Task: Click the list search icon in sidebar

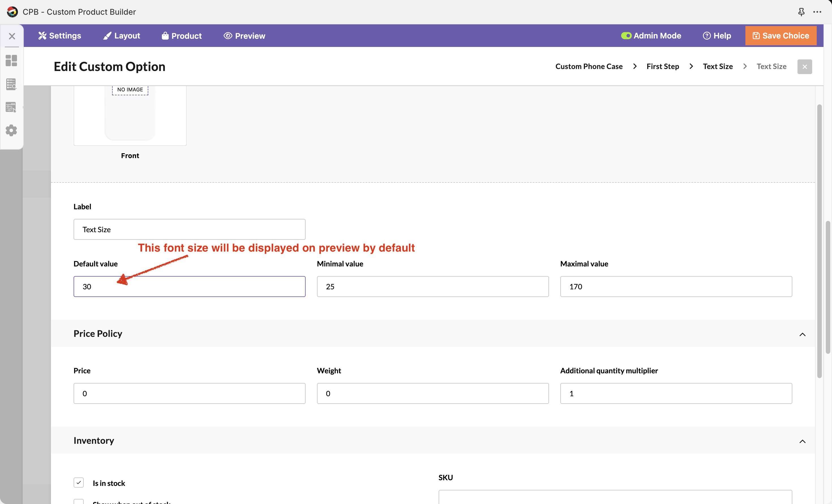Action: tap(11, 84)
